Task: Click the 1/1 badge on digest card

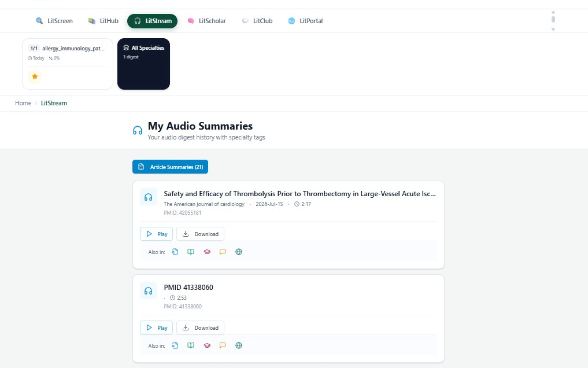Action: pyautogui.click(x=34, y=49)
